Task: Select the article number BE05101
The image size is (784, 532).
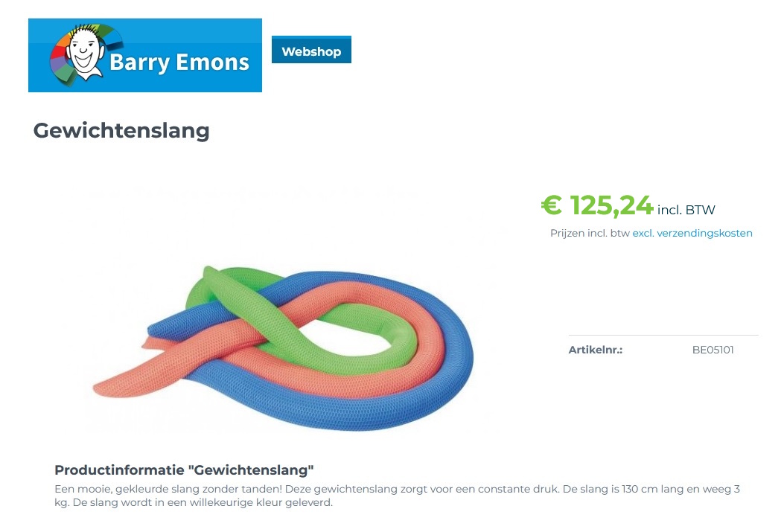Action: click(713, 350)
